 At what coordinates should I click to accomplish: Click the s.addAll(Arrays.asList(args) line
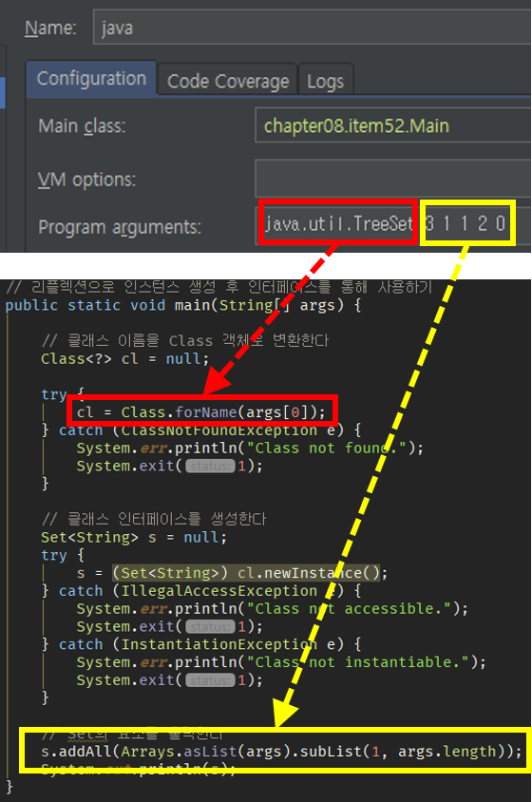[281, 752]
